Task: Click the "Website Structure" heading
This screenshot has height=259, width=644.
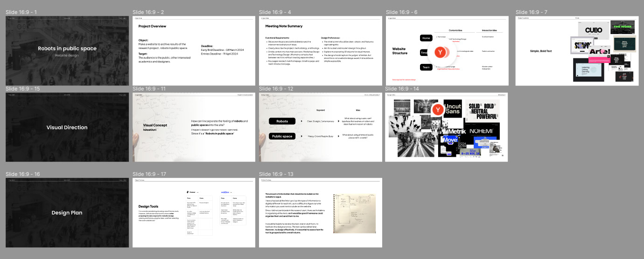Action: 400,51
